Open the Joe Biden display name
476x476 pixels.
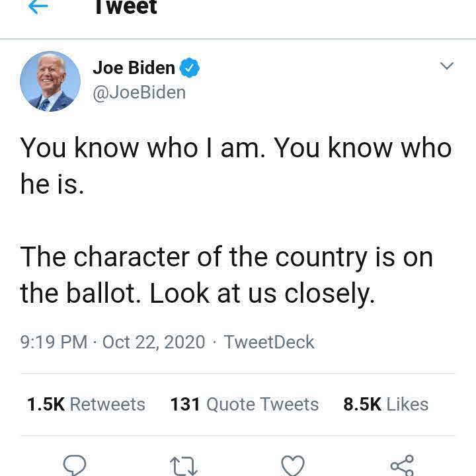tap(134, 67)
